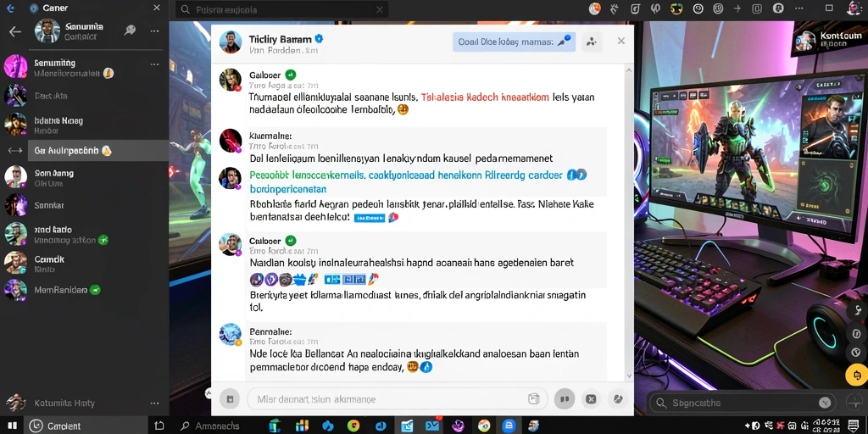Select the xind kado chat

84,234
